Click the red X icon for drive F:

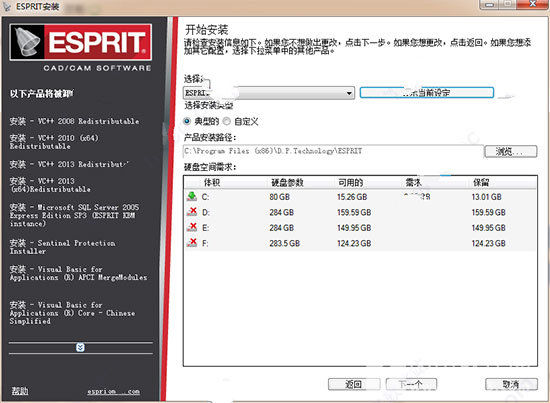[x=192, y=242]
